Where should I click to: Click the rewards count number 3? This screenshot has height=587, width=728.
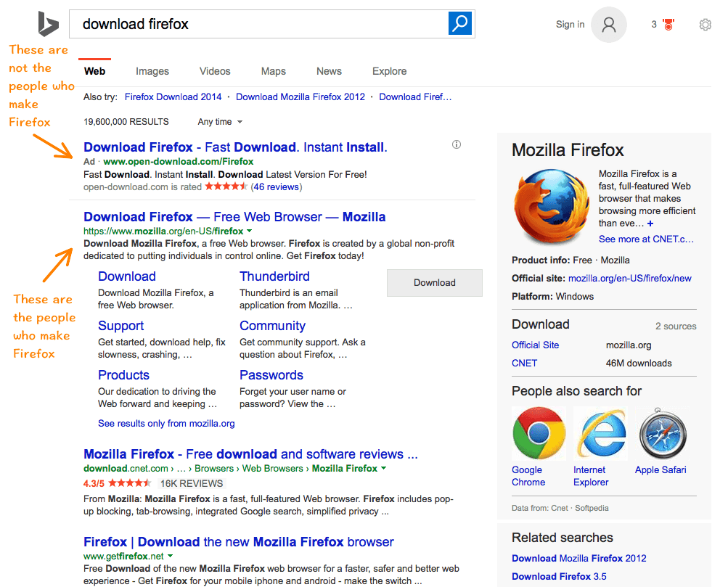tap(654, 24)
